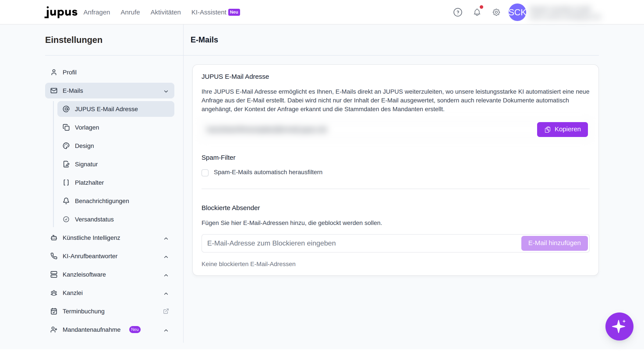Click the E-Mails envelope icon
The height and width of the screenshot is (351, 644).
pyautogui.click(x=54, y=91)
